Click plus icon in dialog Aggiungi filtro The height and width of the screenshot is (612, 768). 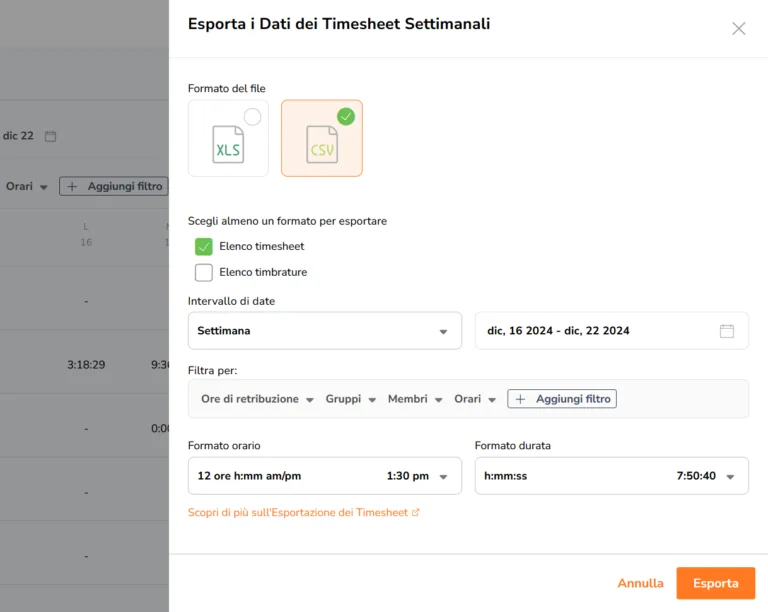520,399
